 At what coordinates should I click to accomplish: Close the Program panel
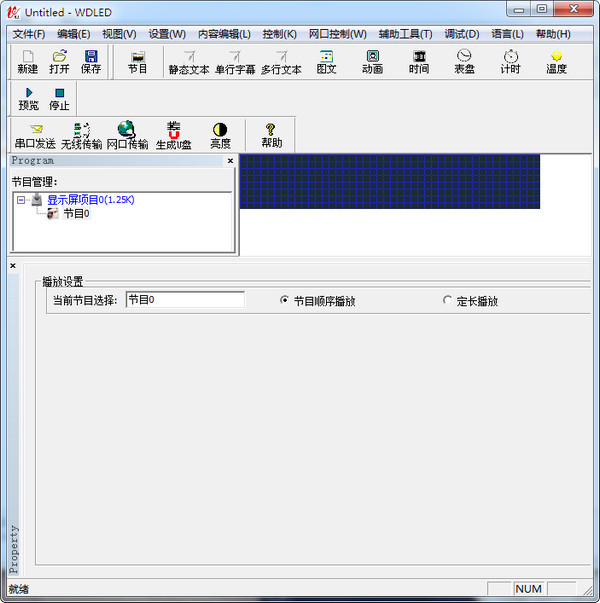click(230, 161)
